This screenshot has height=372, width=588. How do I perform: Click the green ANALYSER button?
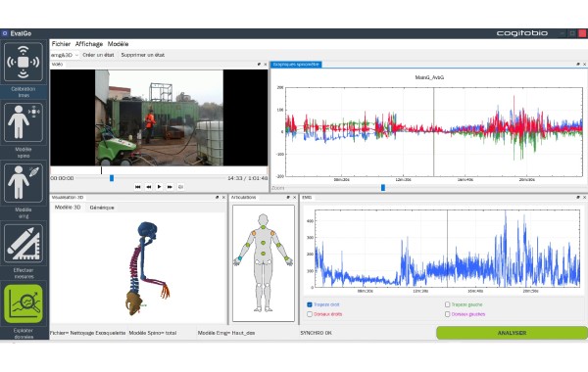(x=512, y=333)
